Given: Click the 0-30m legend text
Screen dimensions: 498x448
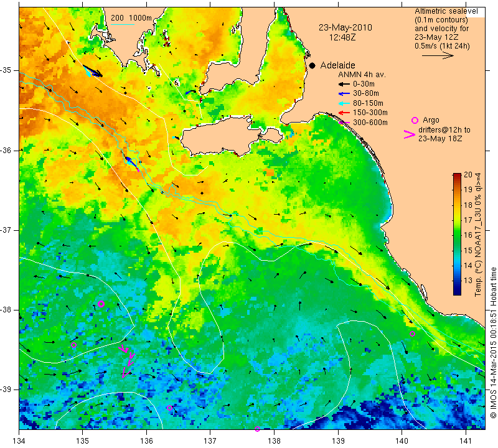Looking at the screenshot, I should [364, 84].
